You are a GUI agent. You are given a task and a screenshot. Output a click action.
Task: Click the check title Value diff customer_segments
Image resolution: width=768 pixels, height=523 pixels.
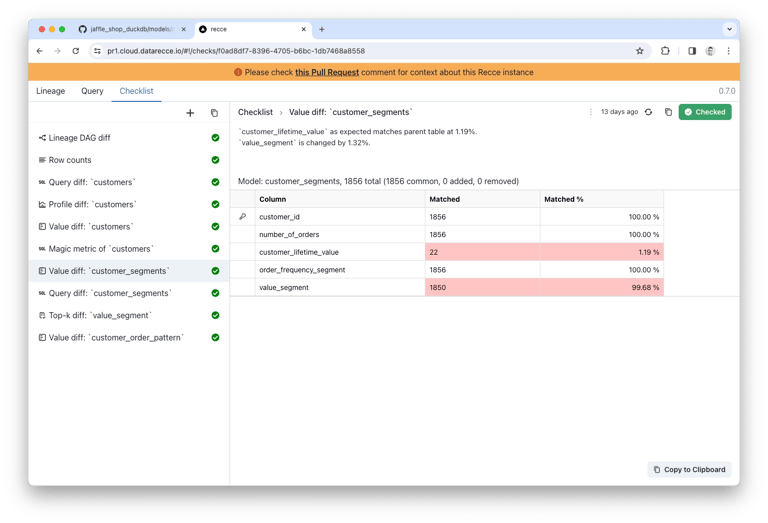[350, 112]
